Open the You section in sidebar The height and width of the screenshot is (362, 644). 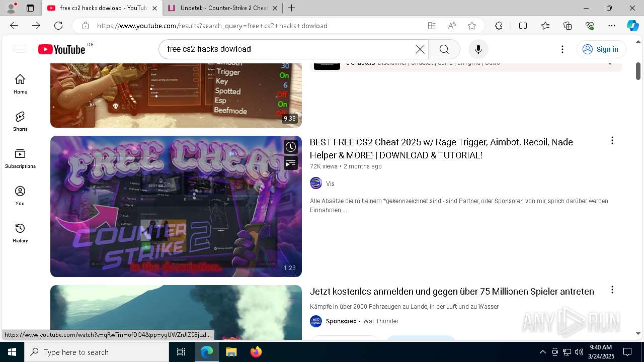pos(20,196)
